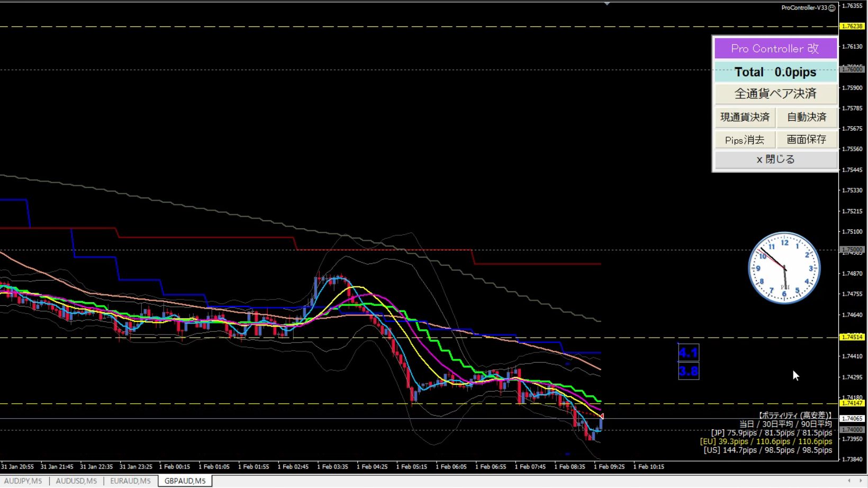The width and height of the screenshot is (868, 488).
Task: Select the GBPAUD,M5 chart tab
Action: (185, 481)
